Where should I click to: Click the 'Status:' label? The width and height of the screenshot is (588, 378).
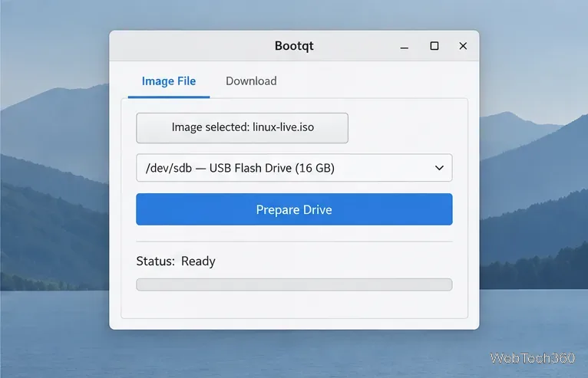(156, 261)
